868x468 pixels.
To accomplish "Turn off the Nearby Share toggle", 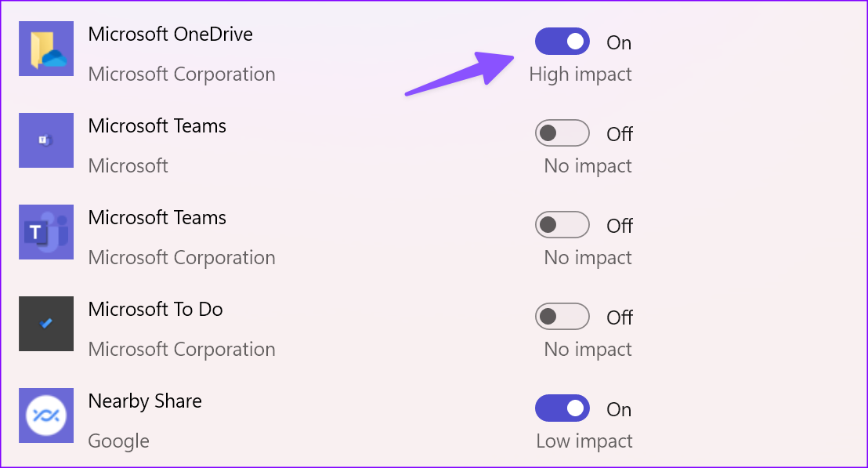I will coord(562,408).
